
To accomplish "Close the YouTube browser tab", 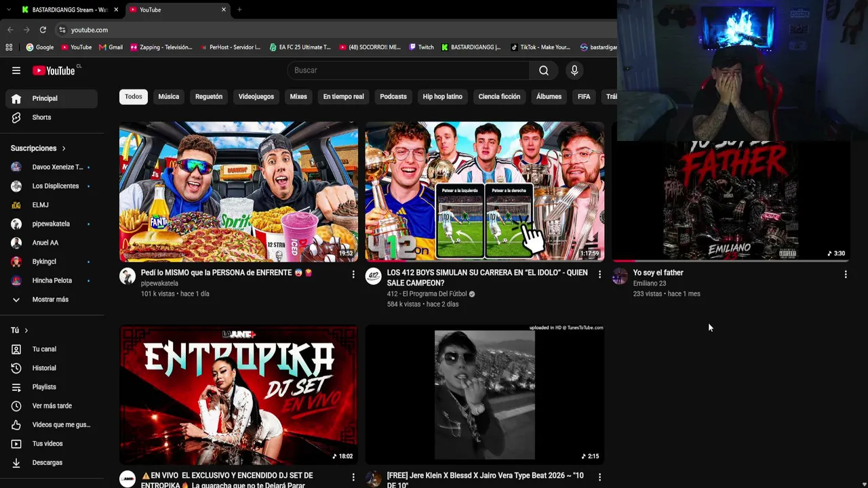I will click(224, 9).
